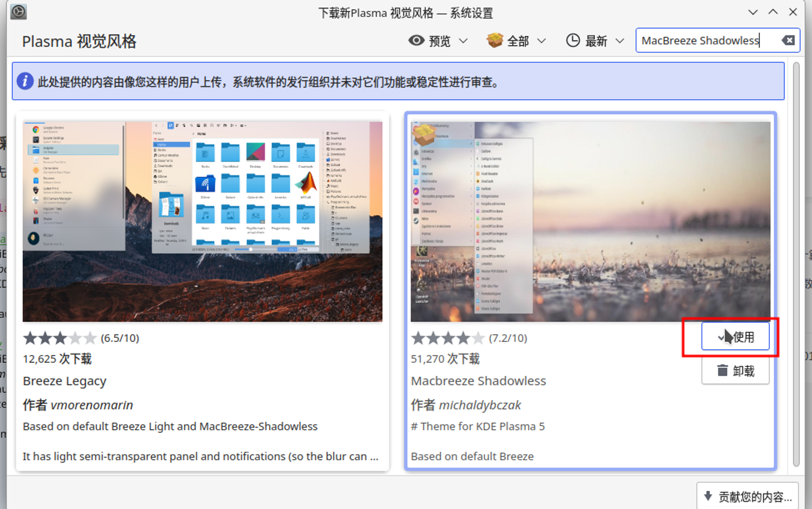This screenshot has width=812, height=509.
Task: Click the Breeze Legacy star rating
Action: pos(60,338)
